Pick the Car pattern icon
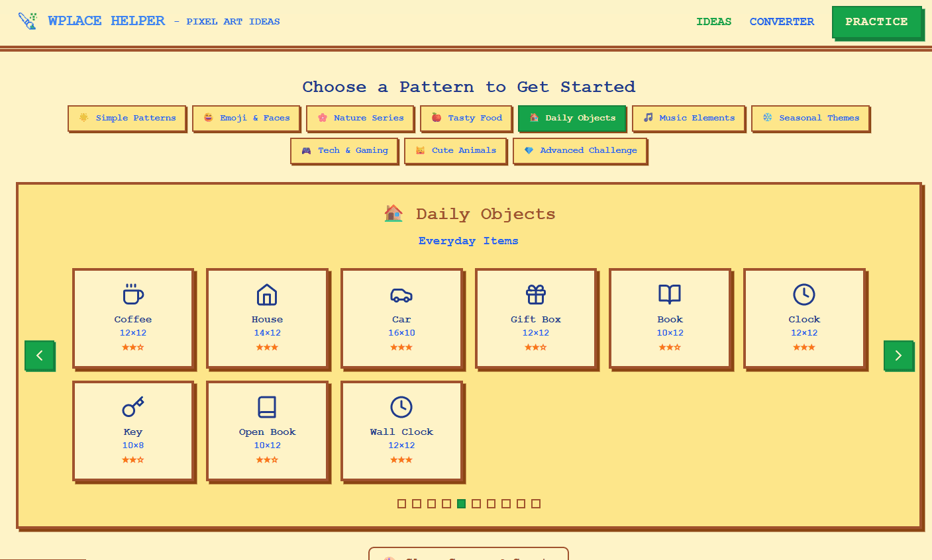The image size is (932, 560). coord(401,294)
